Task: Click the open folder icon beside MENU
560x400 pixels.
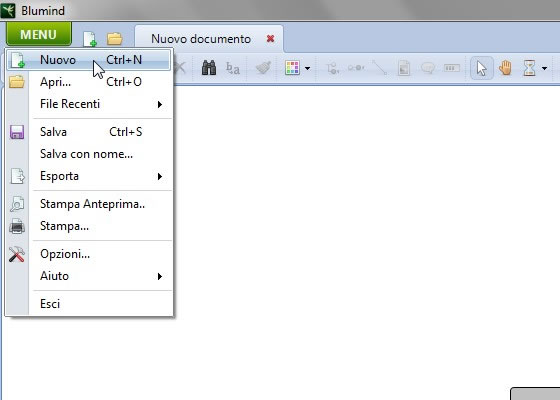Action: pyautogui.click(x=115, y=39)
